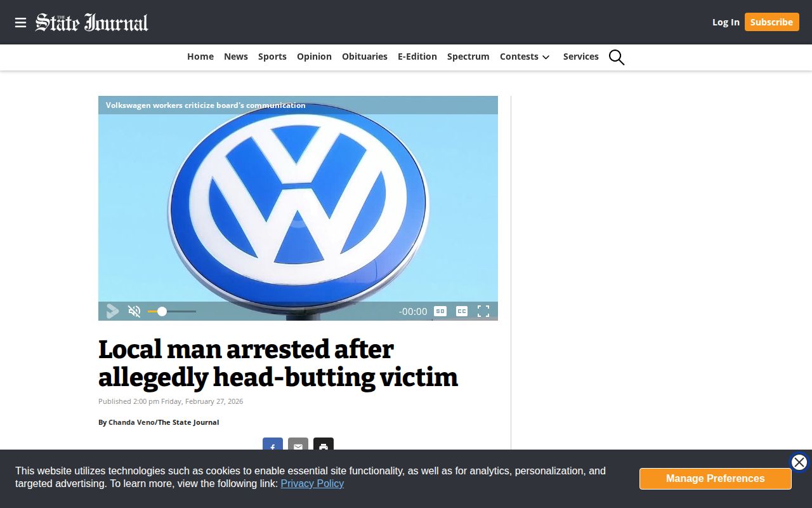Open the Services menu item
Screen dimensions: 812x508
pos(581,57)
